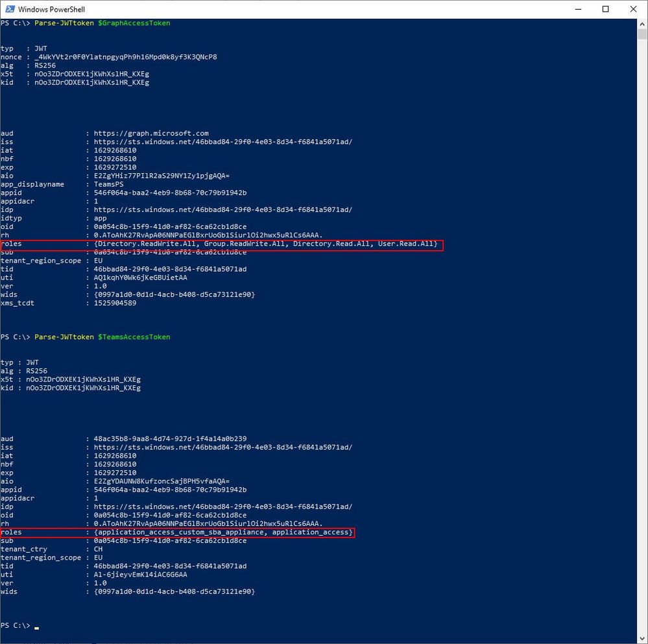Click the aud value "48ac35b8-9aa8-4d74-927d-1f4a14a0b239"
Image resolution: width=648 pixels, height=644 pixels.
click(170, 438)
